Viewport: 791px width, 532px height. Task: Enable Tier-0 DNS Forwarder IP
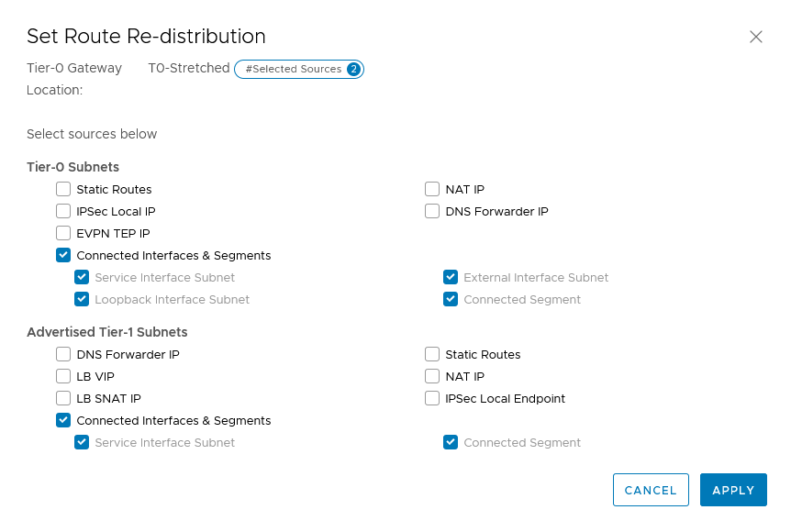[432, 211]
